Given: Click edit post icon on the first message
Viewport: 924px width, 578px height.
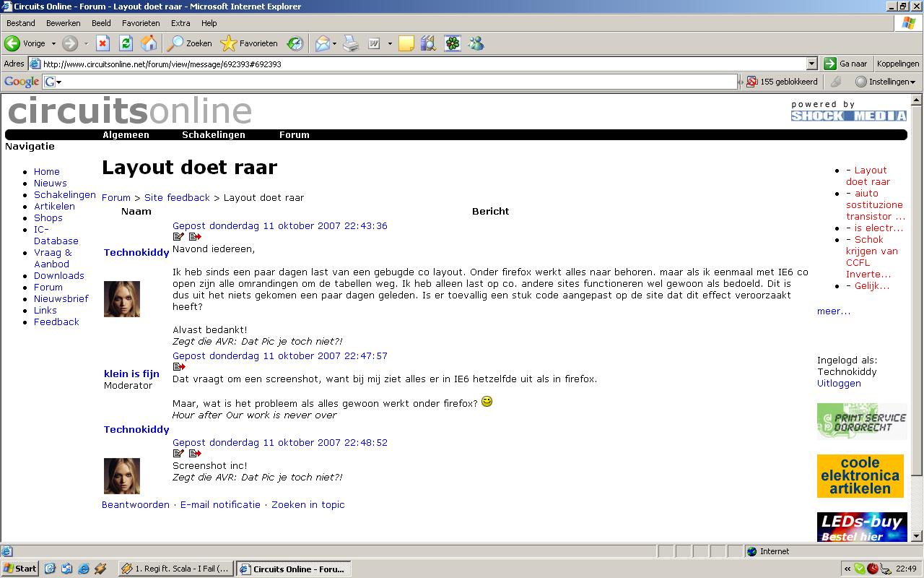Looking at the screenshot, I should coord(178,237).
